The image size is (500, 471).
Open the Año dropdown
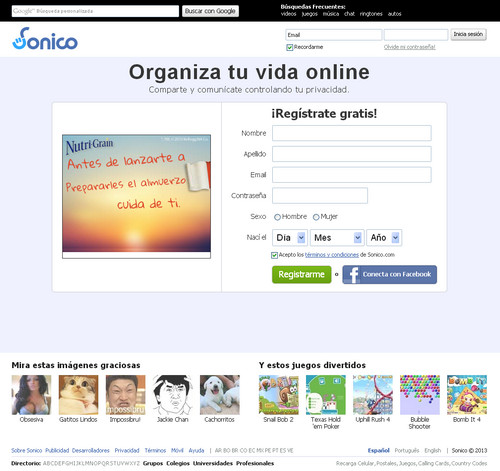point(384,238)
